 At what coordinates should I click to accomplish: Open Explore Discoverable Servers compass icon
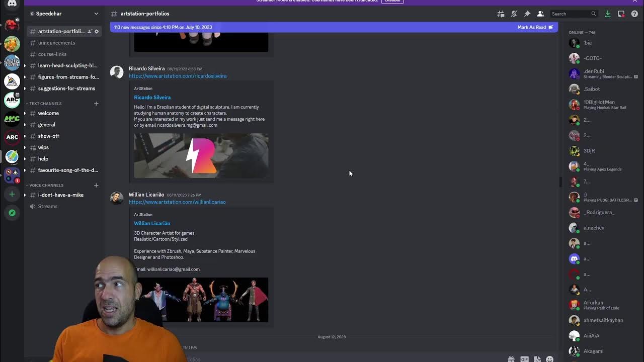tap(12, 213)
